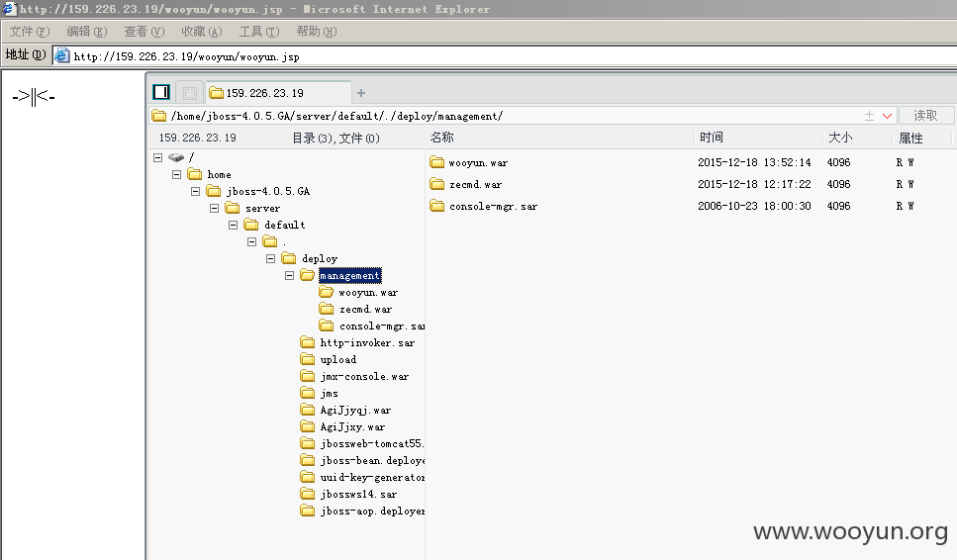Open the 收藏(A) menu

coord(202,31)
